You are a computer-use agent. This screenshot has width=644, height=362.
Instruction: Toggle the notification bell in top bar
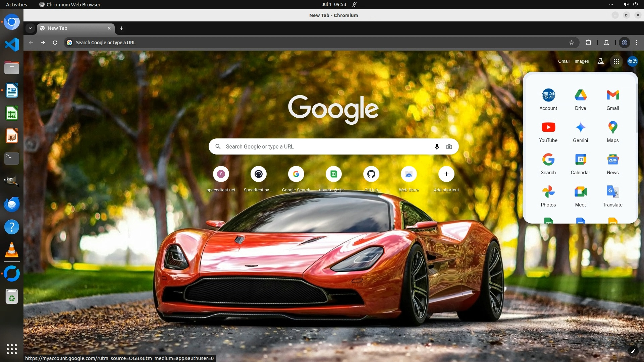(x=355, y=4)
